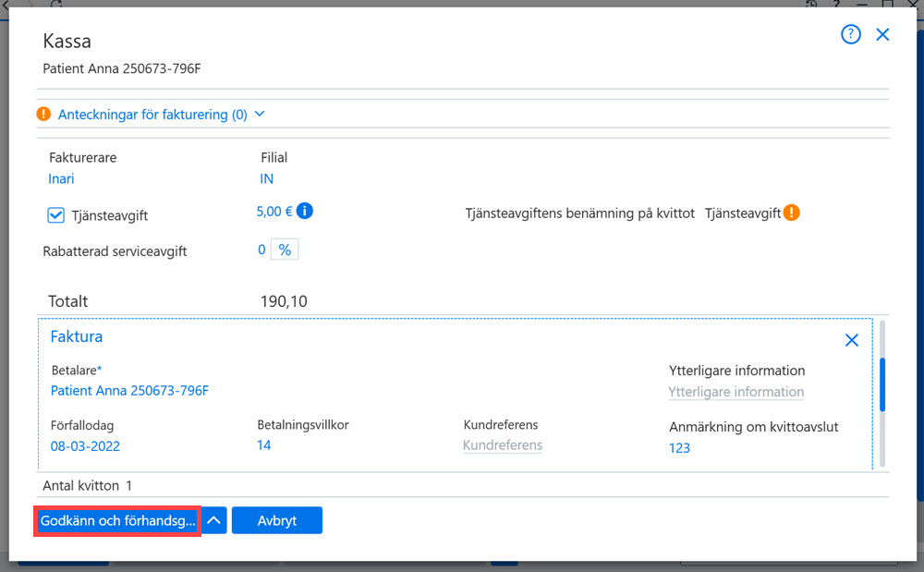This screenshot has width=924, height=572.
Task: Click Godkänn och förhandsgranska button
Action: [117, 521]
